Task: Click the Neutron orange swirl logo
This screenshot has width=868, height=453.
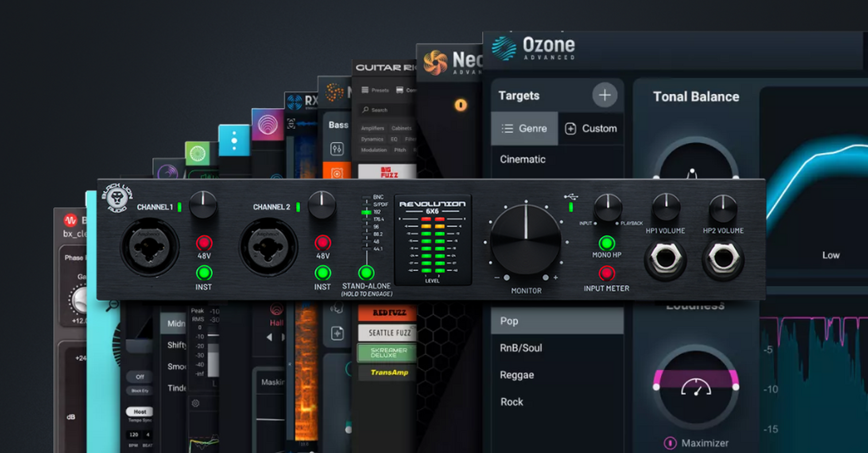Action: click(435, 62)
